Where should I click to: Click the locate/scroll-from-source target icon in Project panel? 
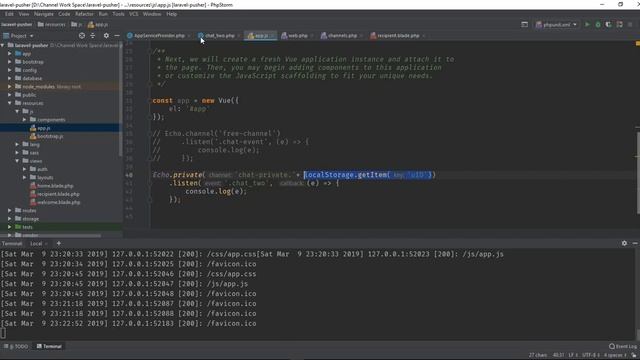point(82,36)
